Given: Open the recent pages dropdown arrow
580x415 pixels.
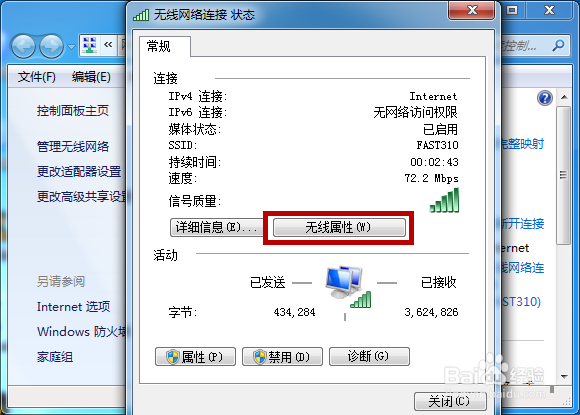Looking at the screenshot, I should point(71,47).
